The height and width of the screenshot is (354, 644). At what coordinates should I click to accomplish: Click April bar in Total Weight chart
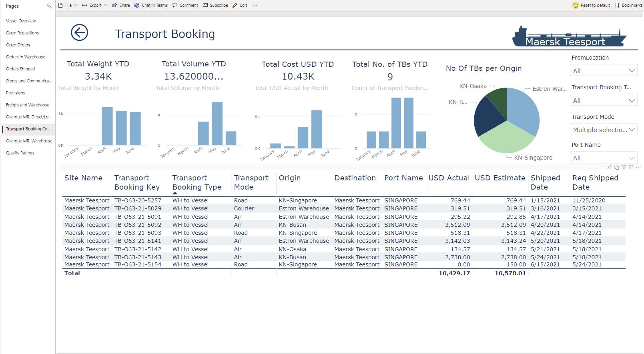coord(107,126)
